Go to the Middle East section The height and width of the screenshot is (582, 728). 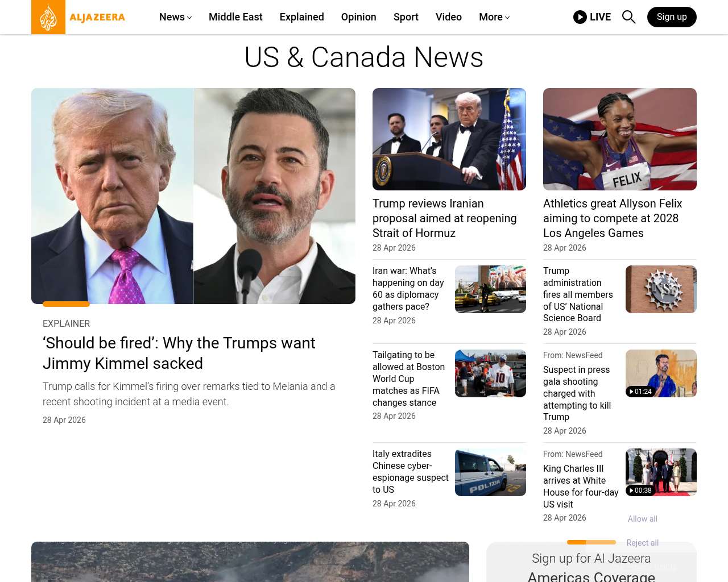click(x=235, y=17)
